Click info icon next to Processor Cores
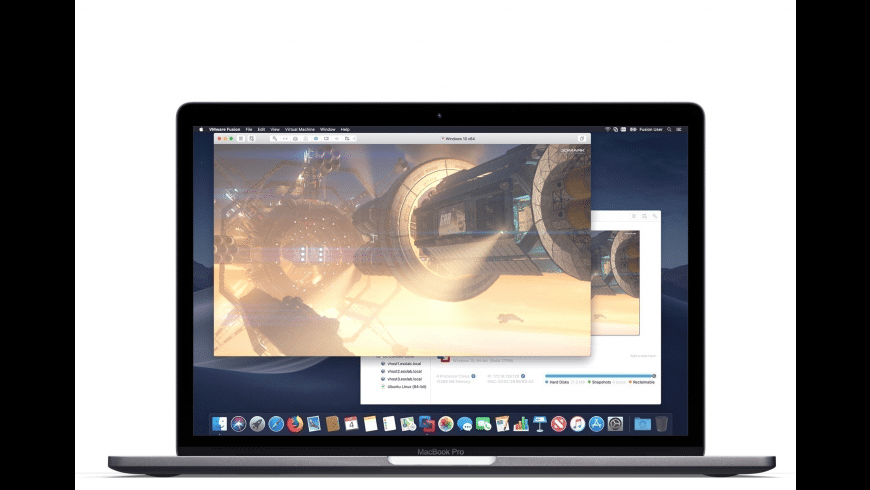The height and width of the screenshot is (490, 870). (473, 376)
